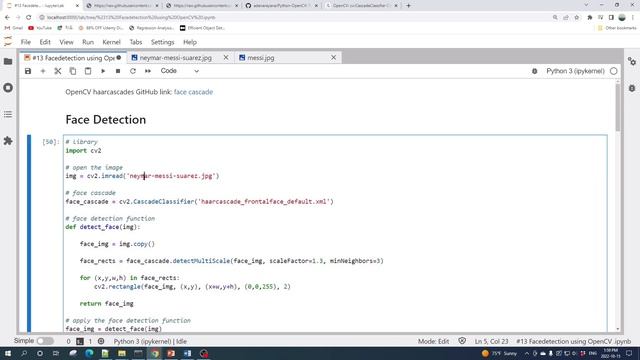Open the Edit menu
This screenshot has height=360, width=640.
click(x=45, y=42)
